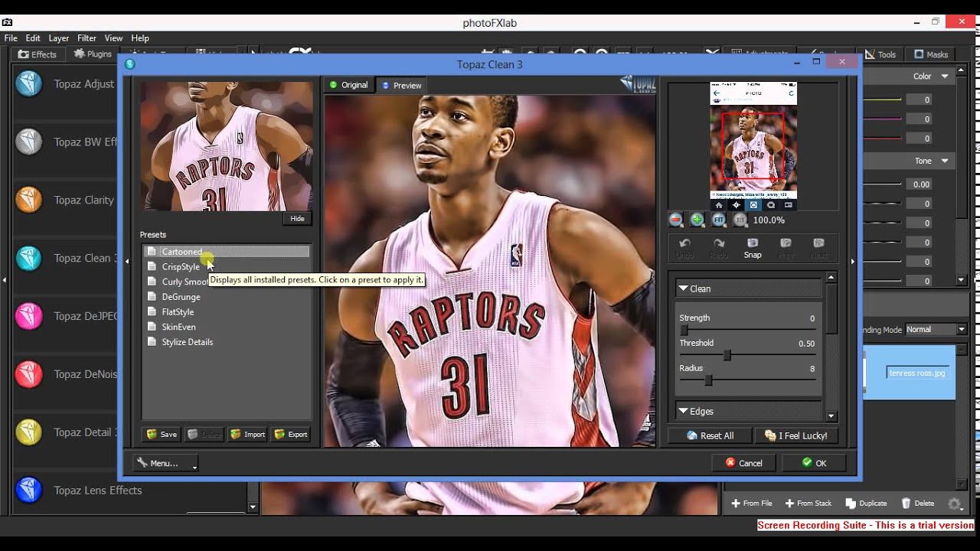
Task: Open the Filter menu
Action: (87, 38)
